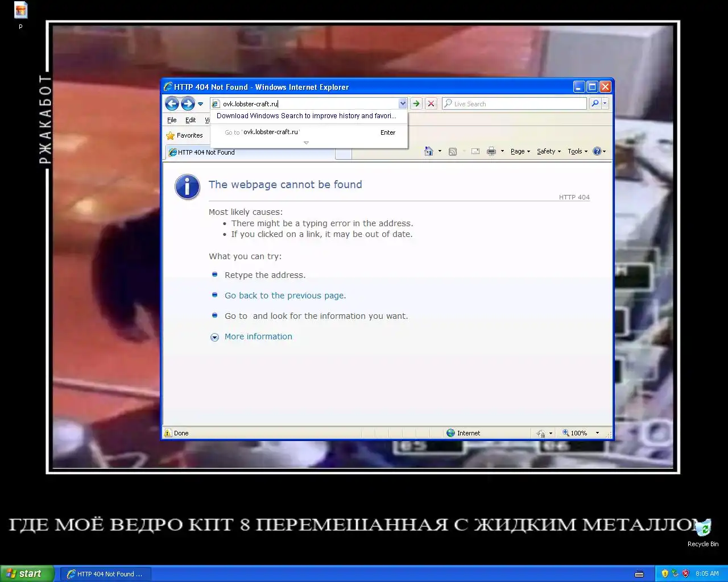The image size is (728, 582).
Task: Click the Help question mark icon
Action: (597, 151)
